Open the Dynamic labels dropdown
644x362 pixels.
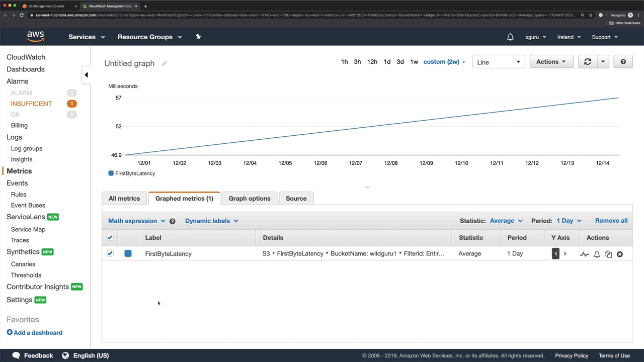coord(211,221)
